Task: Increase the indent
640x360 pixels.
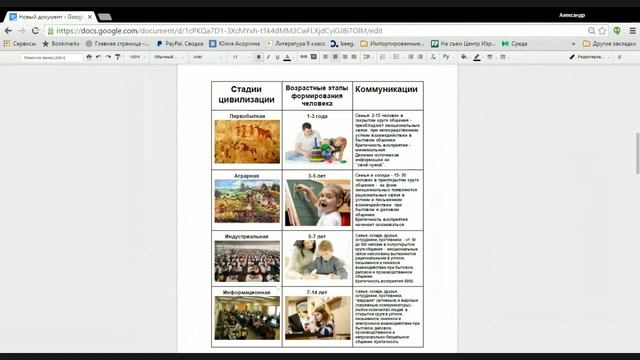Action: (x=420, y=57)
